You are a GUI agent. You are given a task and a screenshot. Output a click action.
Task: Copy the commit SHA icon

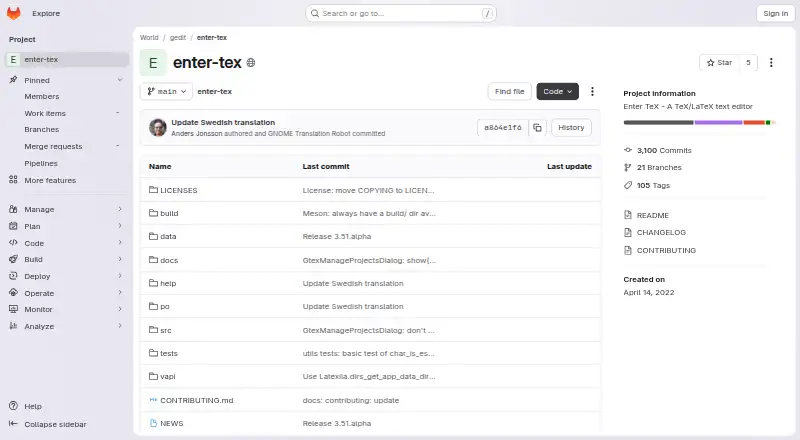(537, 128)
